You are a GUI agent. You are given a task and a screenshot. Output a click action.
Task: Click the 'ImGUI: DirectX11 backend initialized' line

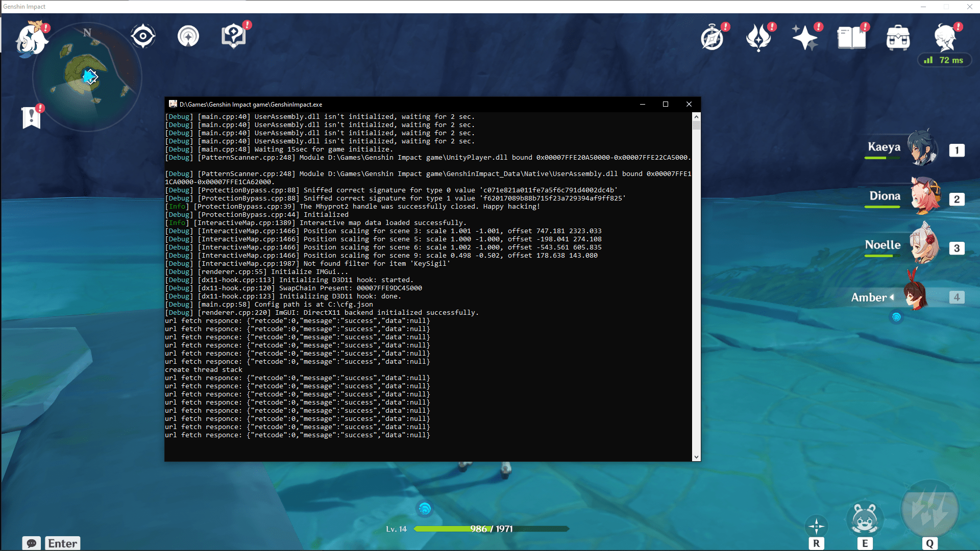tap(322, 313)
